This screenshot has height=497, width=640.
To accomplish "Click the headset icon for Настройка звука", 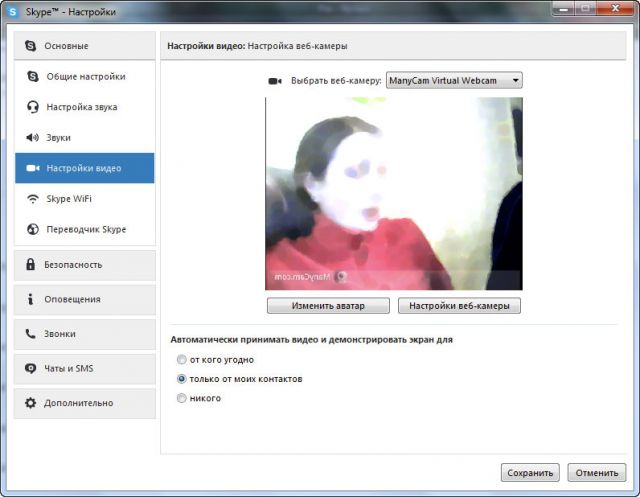I will point(33,107).
